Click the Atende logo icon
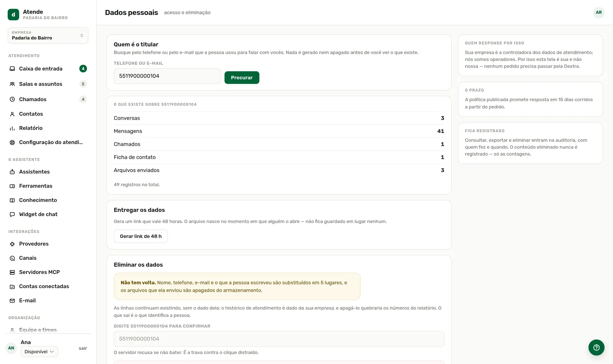 click(13, 15)
